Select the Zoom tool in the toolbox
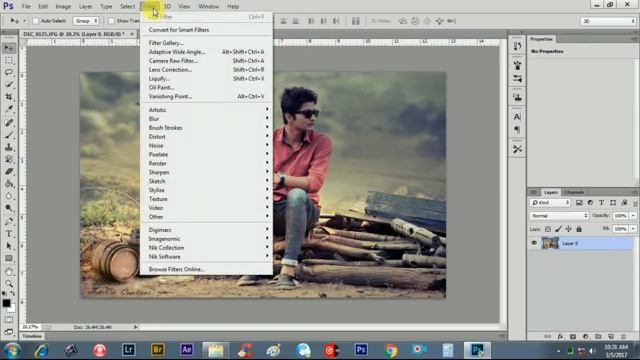Image resolution: width=640 pixels, height=360 pixels. [9, 283]
